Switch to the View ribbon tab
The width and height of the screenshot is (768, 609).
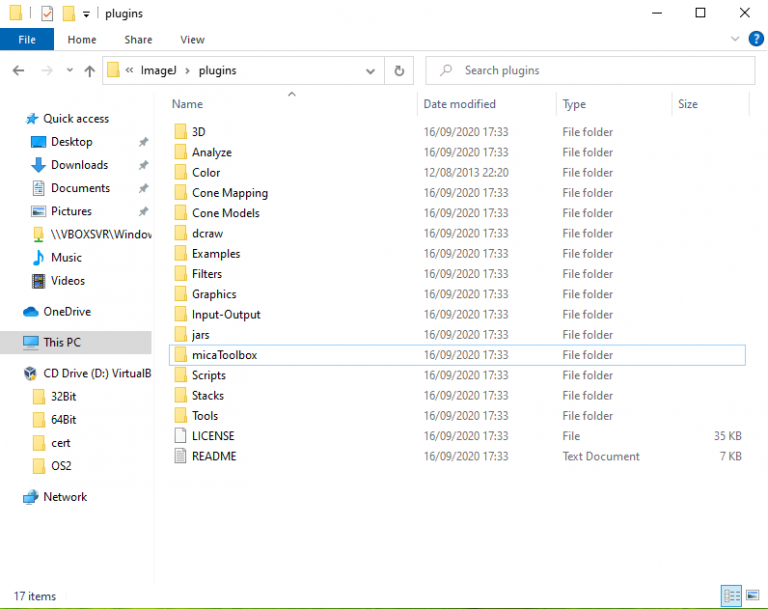192,40
